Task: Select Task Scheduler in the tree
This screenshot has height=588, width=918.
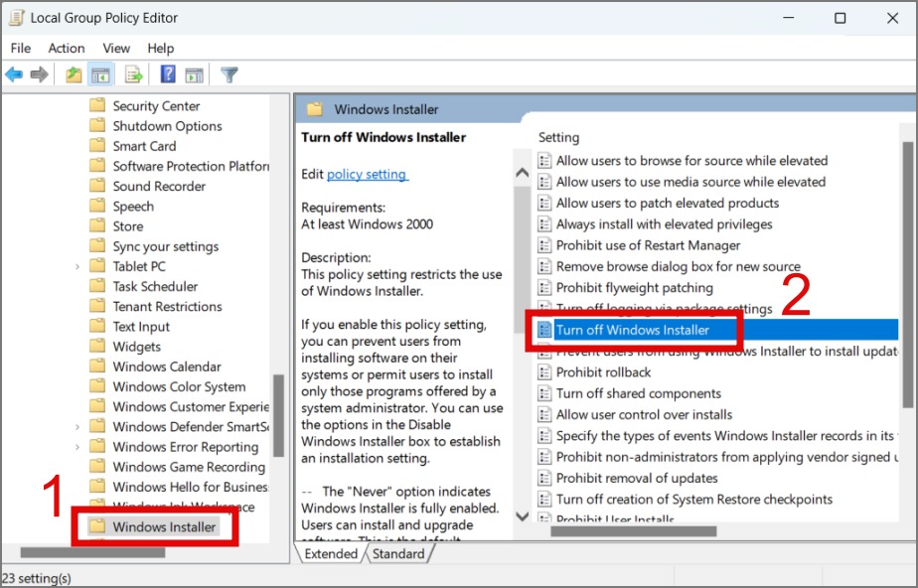Action: coord(155,287)
